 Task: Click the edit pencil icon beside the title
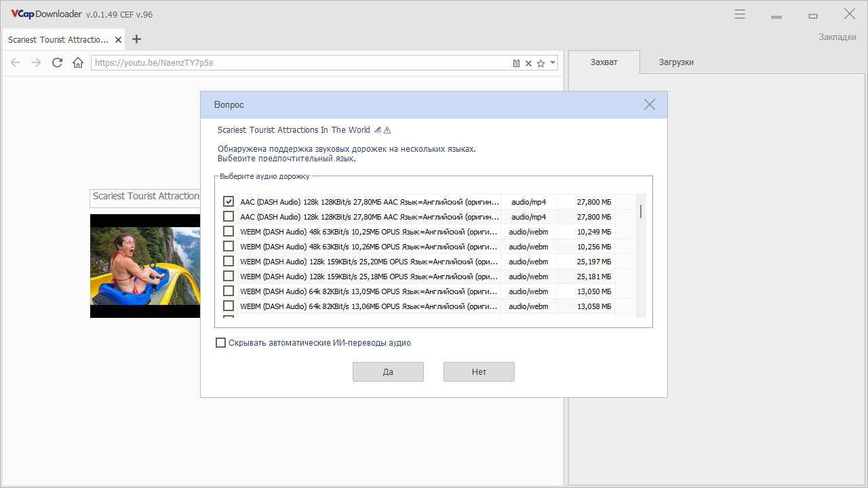click(x=378, y=130)
